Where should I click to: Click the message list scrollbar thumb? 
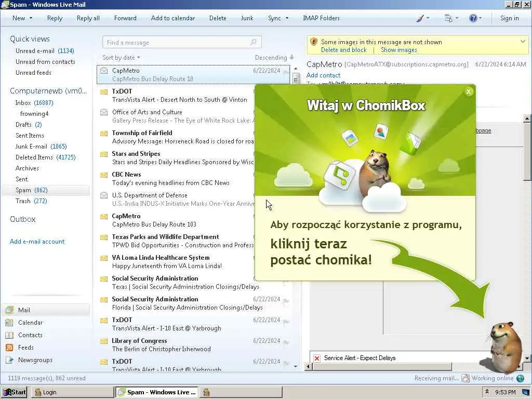tap(296, 79)
